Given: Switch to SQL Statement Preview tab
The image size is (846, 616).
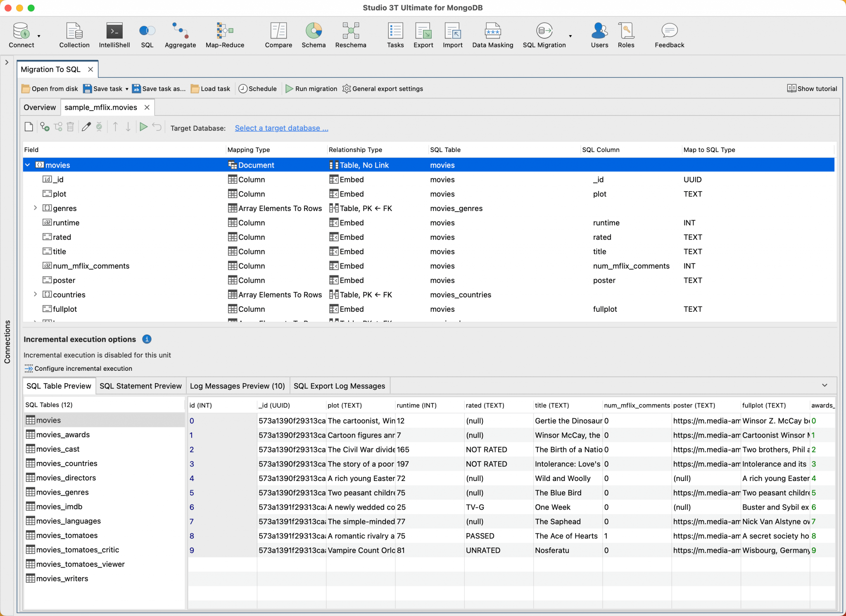Looking at the screenshot, I should pos(140,386).
